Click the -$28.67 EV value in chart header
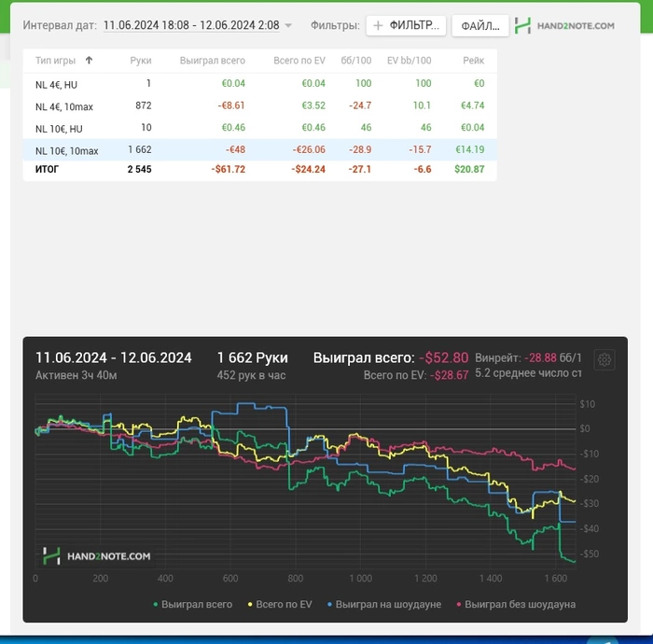Screen dimensions: 653x644 click(x=449, y=375)
